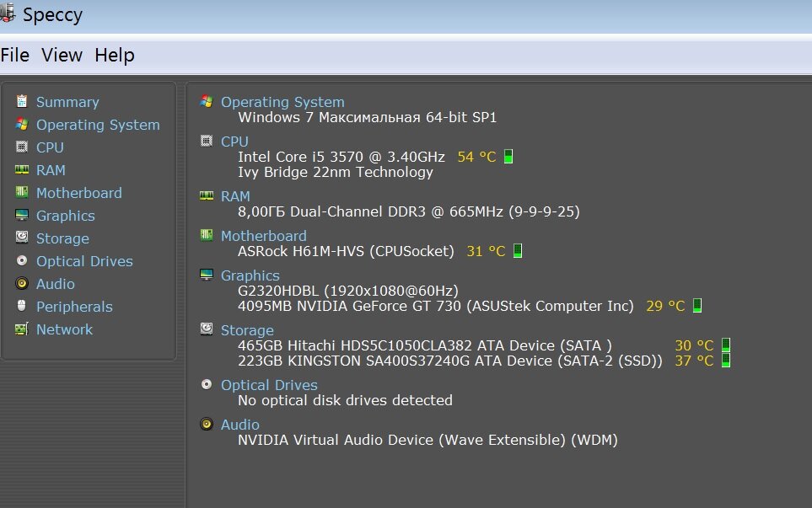Viewport: 812px width, 508px height.
Task: Click the Windows flag icon in summary pane
Action: [x=206, y=101]
